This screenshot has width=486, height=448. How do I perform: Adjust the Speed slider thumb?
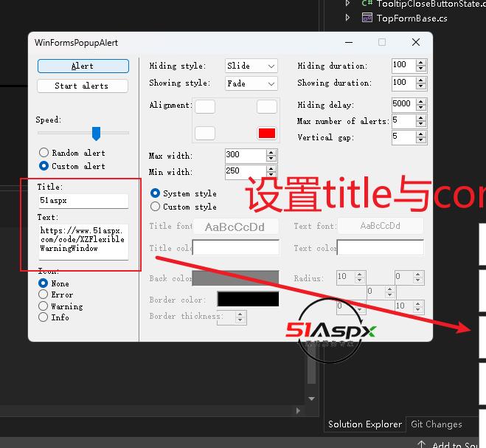click(96, 134)
